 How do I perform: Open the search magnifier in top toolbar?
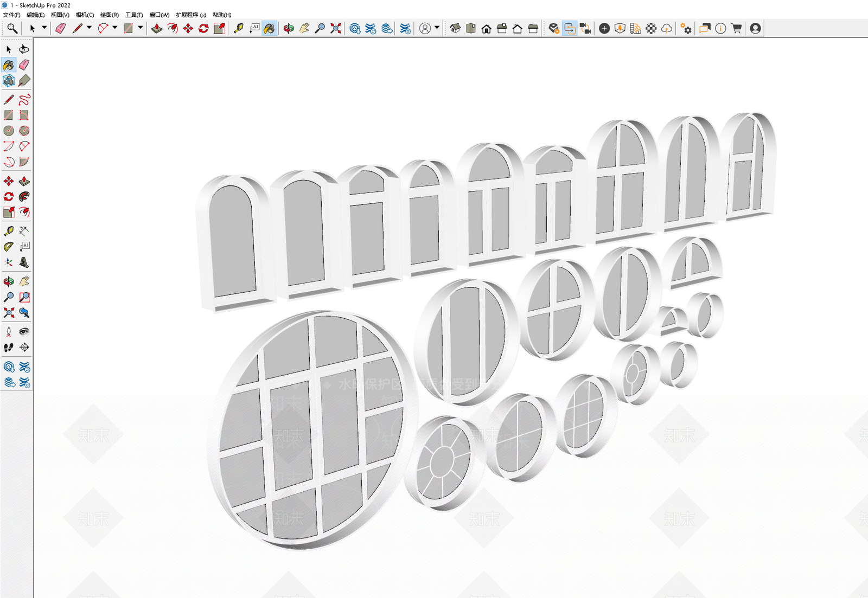[x=12, y=28]
